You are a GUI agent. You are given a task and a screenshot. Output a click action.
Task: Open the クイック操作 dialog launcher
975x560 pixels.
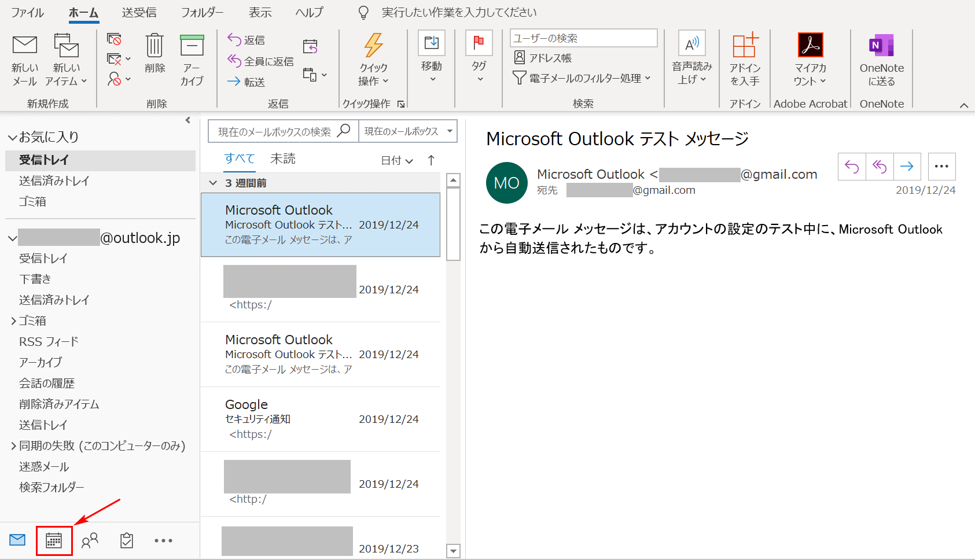(401, 104)
